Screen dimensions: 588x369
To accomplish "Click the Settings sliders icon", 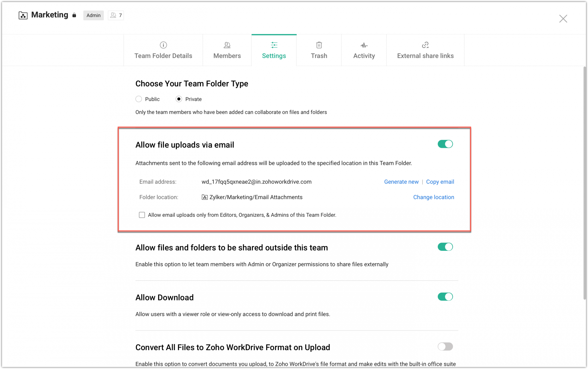I will [x=274, y=45].
